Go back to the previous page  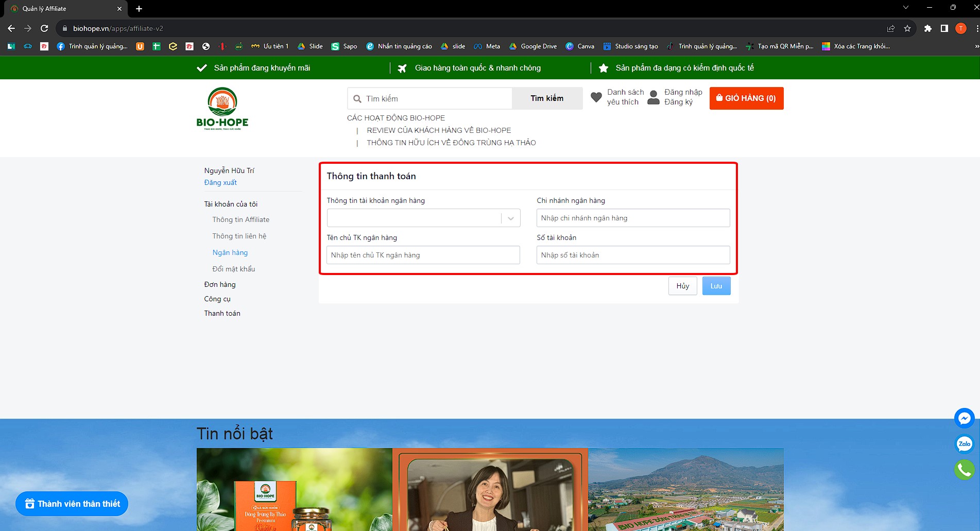point(11,28)
